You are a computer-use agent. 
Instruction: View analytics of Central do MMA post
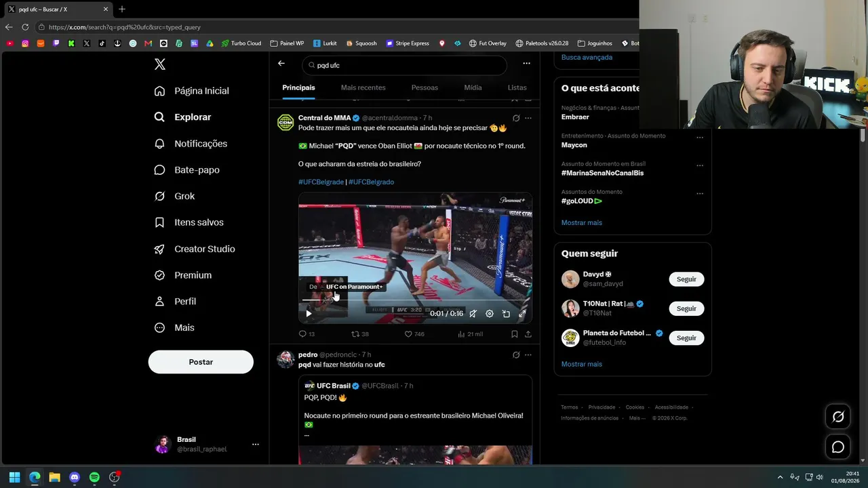(470, 334)
